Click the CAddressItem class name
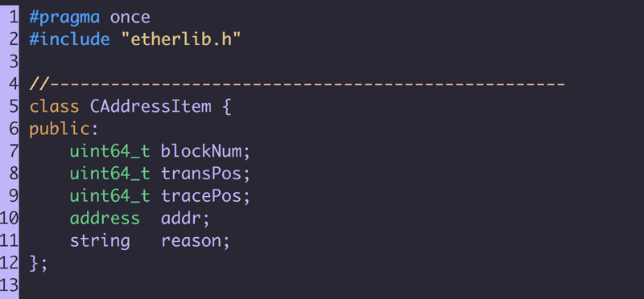Viewport: 644px width, 299px height. pyautogui.click(x=151, y=107)
